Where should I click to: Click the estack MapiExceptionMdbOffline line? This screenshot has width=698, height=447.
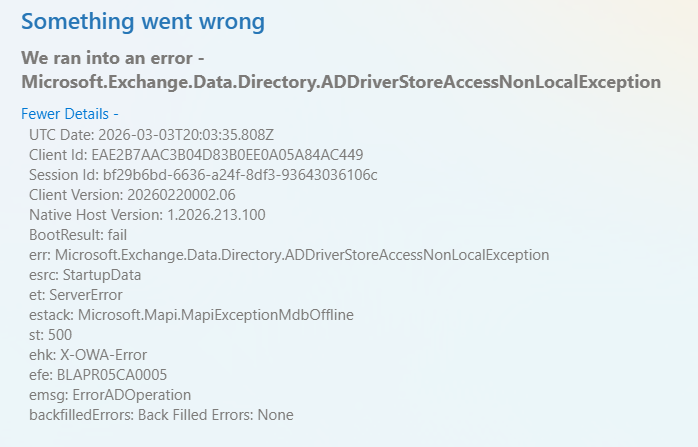191,314
